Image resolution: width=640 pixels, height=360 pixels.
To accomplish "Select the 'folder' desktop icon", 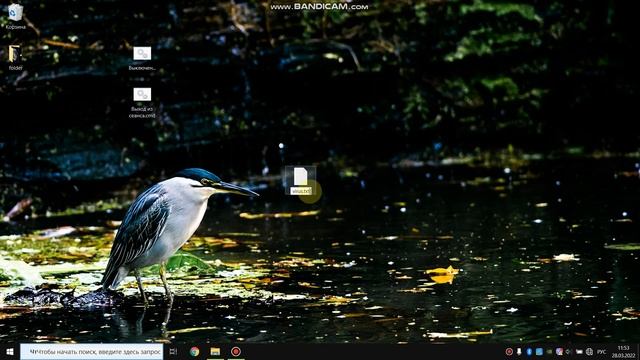I will 15,58.
